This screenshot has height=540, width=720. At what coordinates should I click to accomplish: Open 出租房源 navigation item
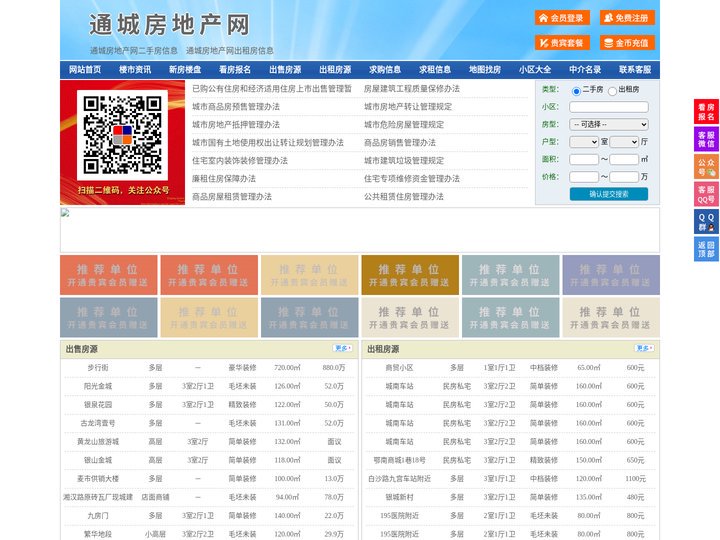click(335, 70)
